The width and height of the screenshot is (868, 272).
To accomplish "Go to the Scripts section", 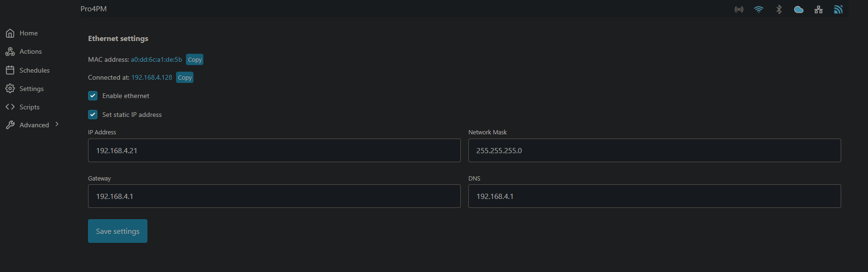I will pyautogui.click(x=29, y=107).
